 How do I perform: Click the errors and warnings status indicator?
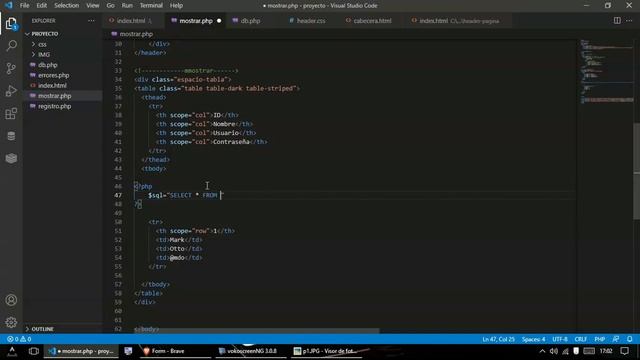pos(19,339)
